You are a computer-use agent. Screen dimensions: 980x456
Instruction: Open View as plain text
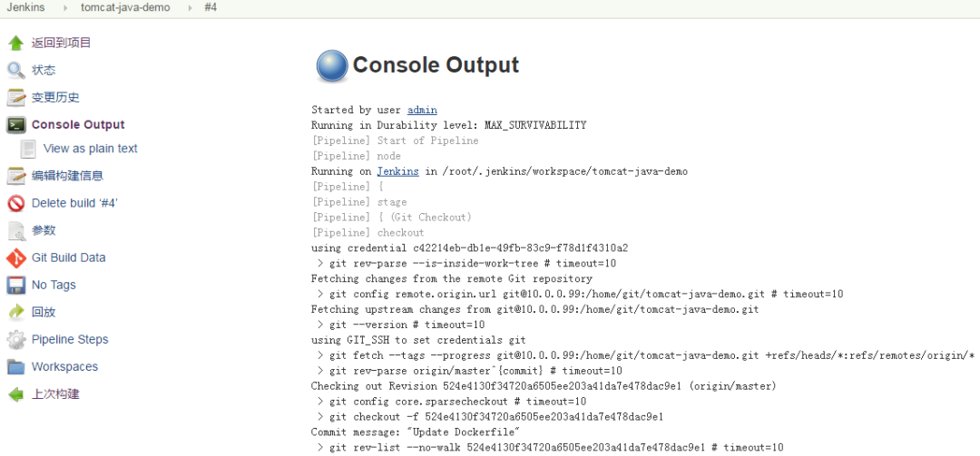pos(91,149)
